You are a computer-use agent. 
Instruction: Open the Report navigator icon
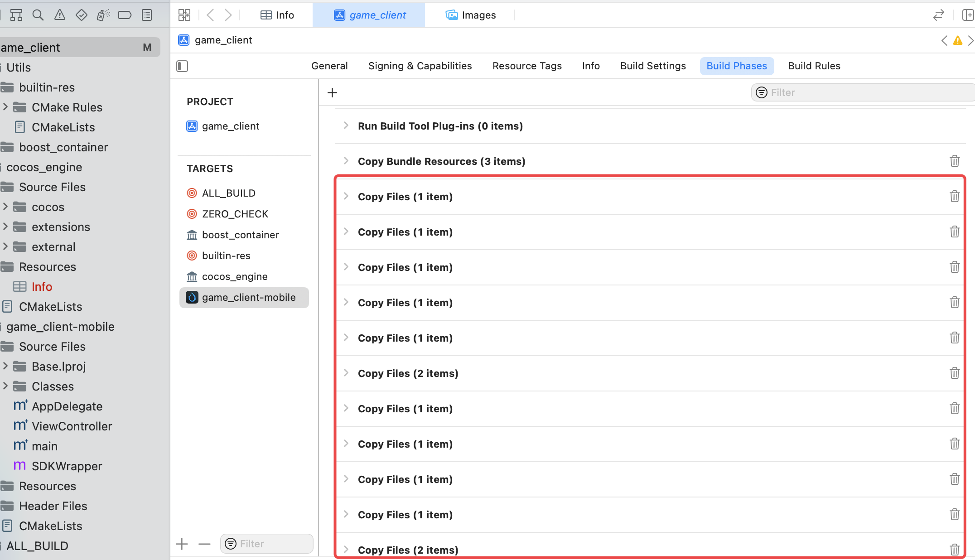[147, 15]
